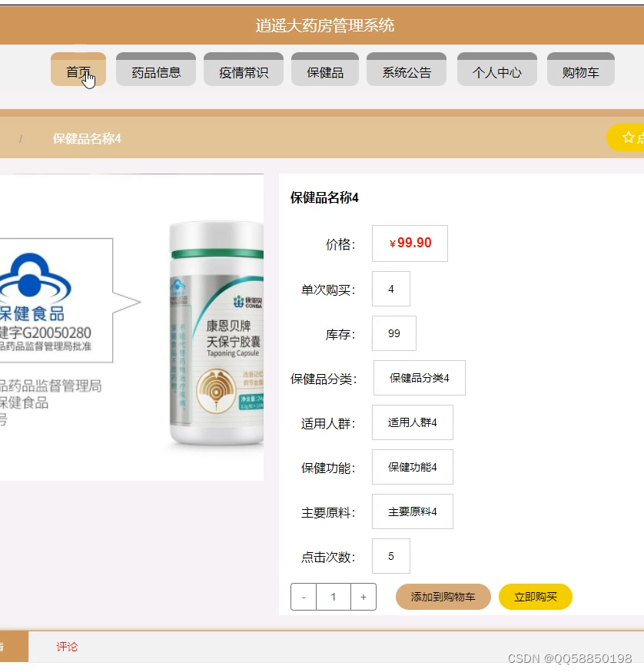Click the 保健功能4 value box
The height and width of the screenshot is (672, 644).
413,467
